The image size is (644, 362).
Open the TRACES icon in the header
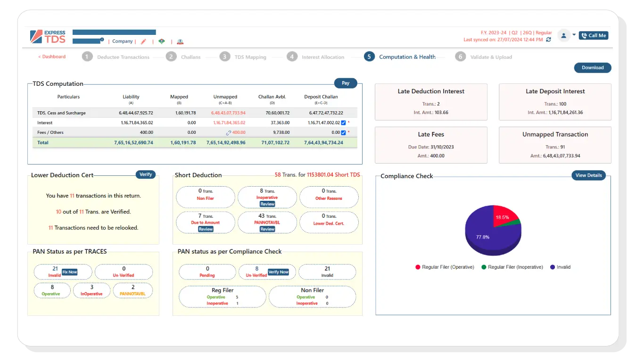click(x=162, y=41)
